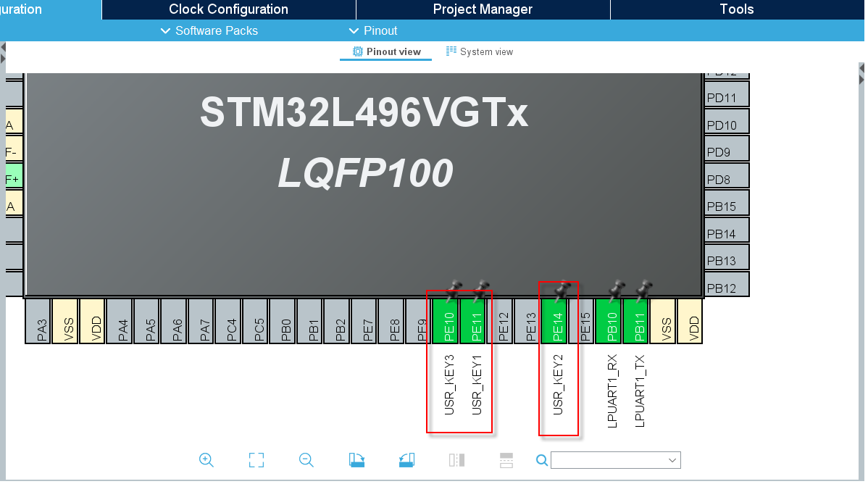Open the Tools tab
This screenshot has height=484, width=868.
(x=737, y=9)
